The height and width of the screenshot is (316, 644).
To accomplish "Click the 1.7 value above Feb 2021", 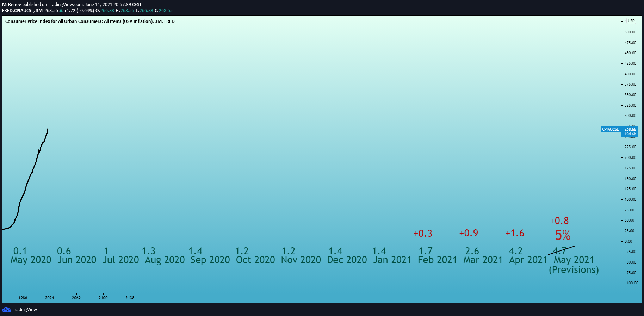I will click(x=426, y=251).
